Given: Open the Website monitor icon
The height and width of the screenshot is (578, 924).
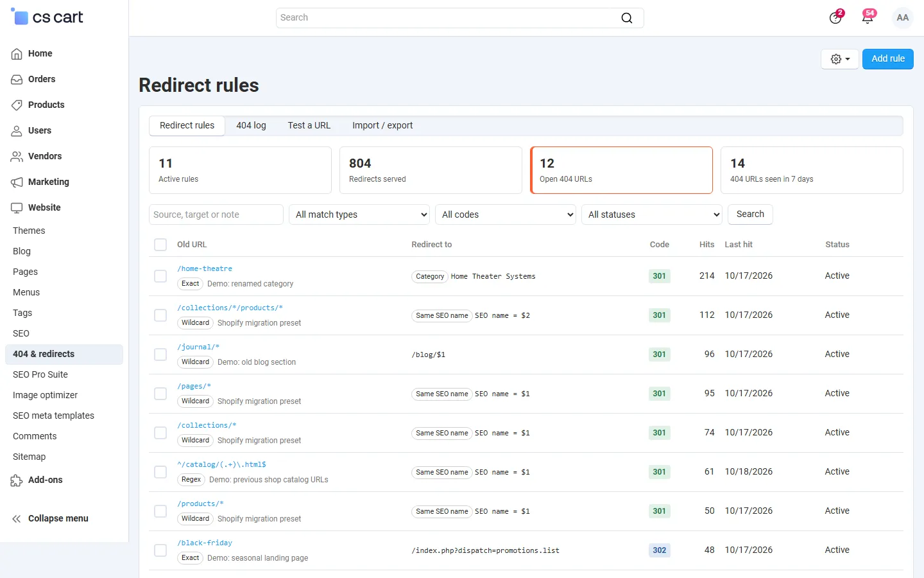Looking at the screenshot, I should click(17, 208).
